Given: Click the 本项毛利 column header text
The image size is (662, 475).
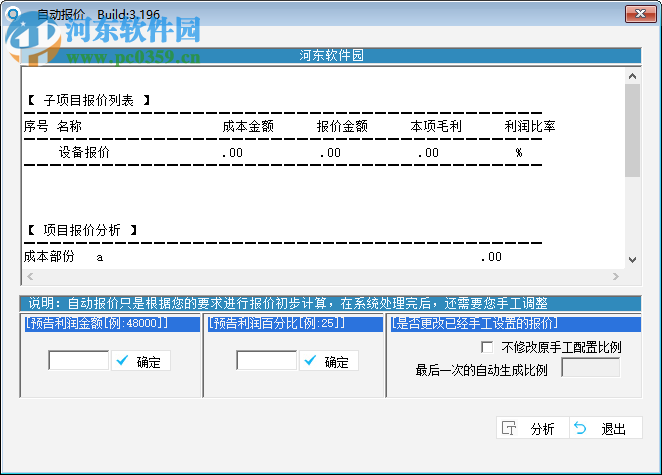Looking at the screenshot, I should [x=436, y=126].
